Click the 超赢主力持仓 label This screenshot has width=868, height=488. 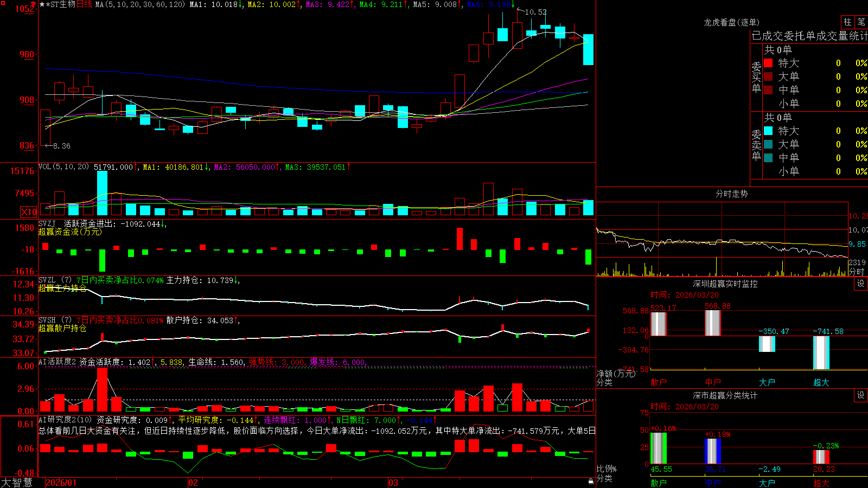(62, 288)
